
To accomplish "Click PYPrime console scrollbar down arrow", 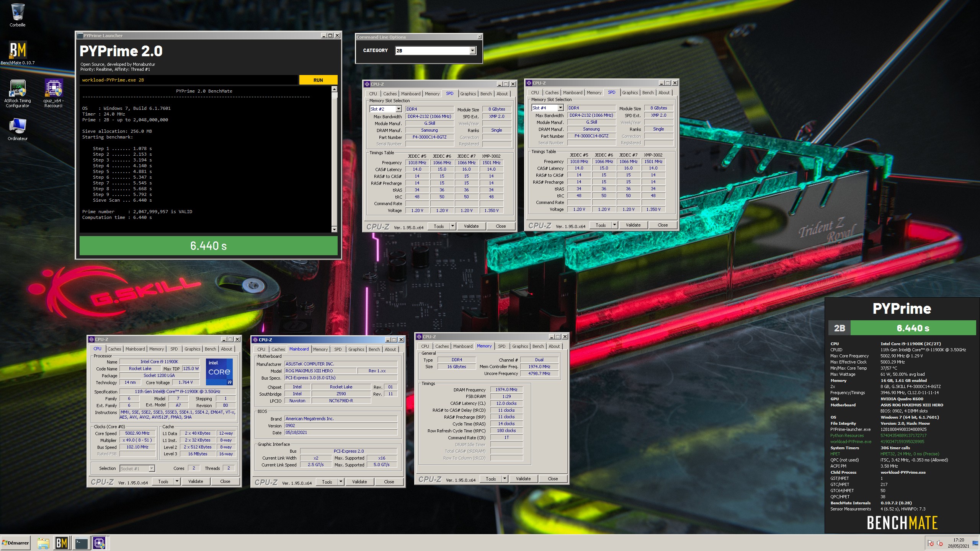I will (334, 229).
